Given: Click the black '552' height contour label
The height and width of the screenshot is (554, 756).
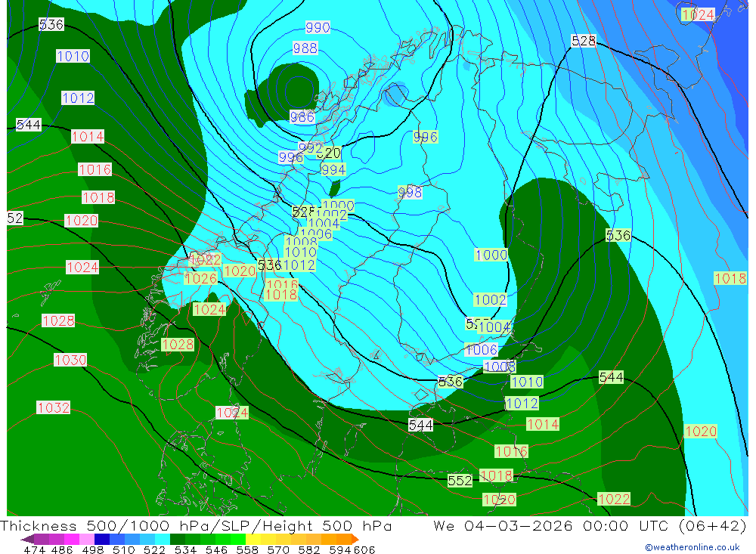Looking at the screenshot, I should click(460, 481).
